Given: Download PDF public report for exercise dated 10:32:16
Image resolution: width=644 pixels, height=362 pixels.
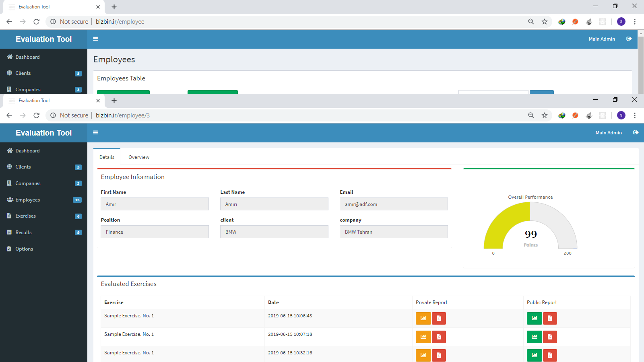Looking at the screenshot, I should pos(550,356).
